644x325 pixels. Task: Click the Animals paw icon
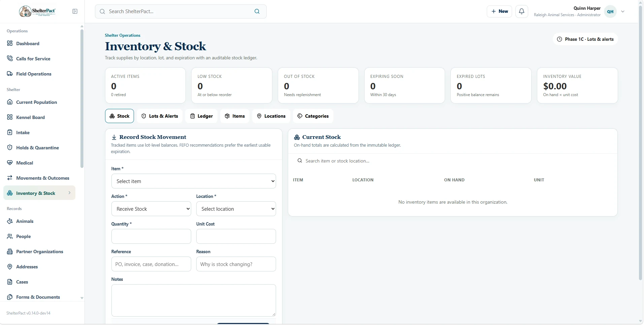(x=10, y=221)
